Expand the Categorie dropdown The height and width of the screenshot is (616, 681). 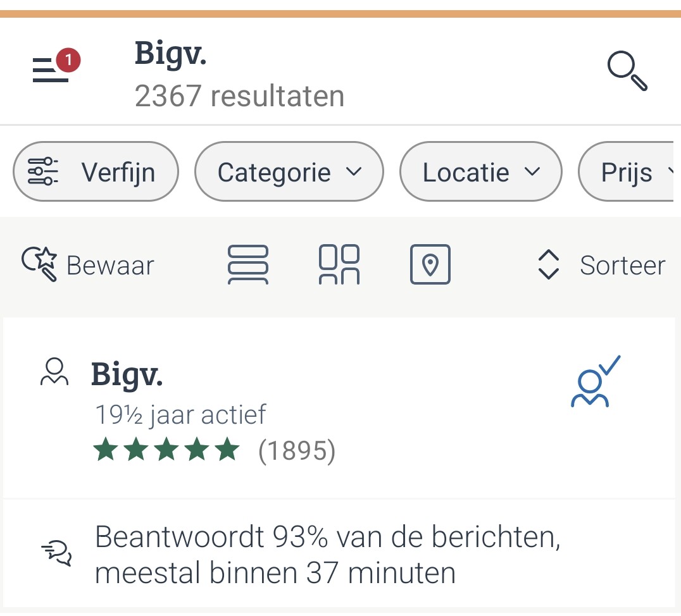(289, 172)
